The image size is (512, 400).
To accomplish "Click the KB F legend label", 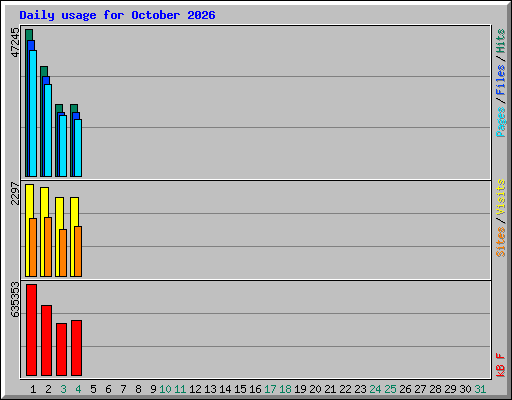I will tap(501, 365).
